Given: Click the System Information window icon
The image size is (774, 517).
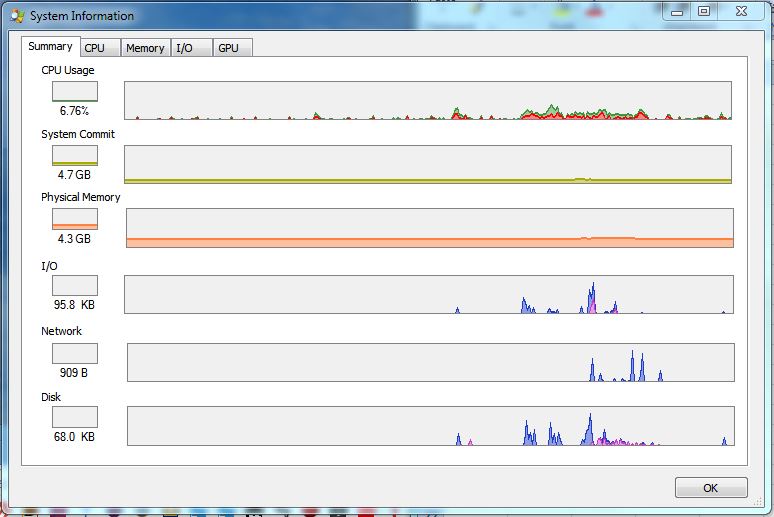Looking at the screenshot, I should (x=17, y=16).
